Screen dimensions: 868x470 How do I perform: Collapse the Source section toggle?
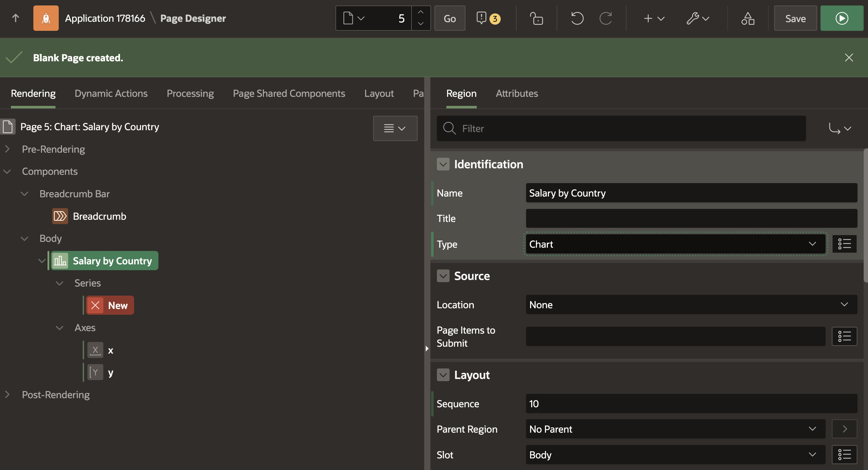(x=443, y=276)
